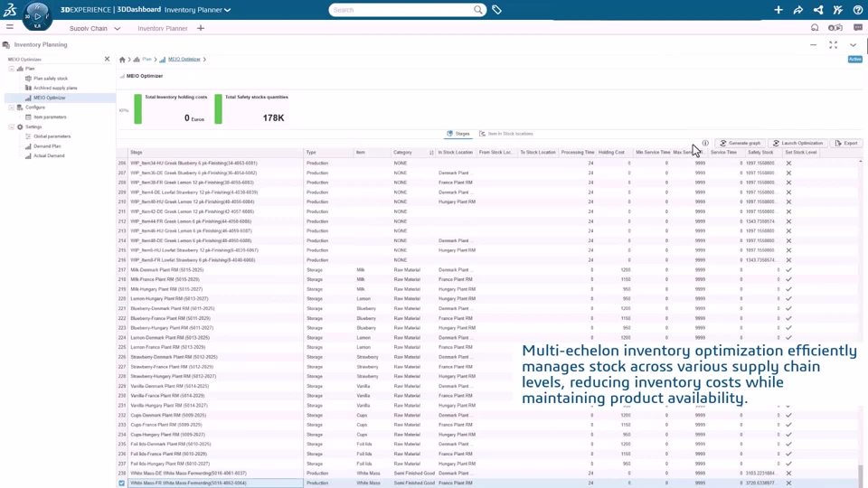Focus the top Search field
Image resolution: width=868 pixels, height=488 pixels.
tap(401, 9)
